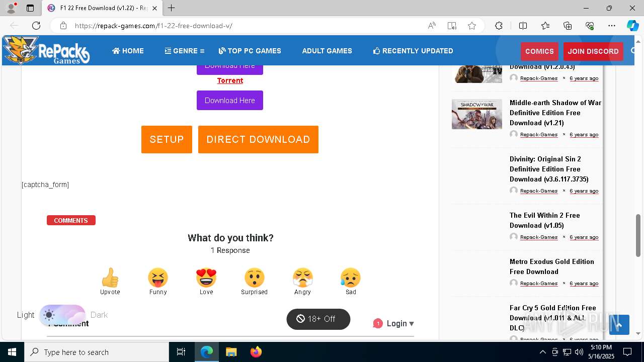Open Middle-earth Shadow of War article link
644x362 pixels.
tap(555, 113)
